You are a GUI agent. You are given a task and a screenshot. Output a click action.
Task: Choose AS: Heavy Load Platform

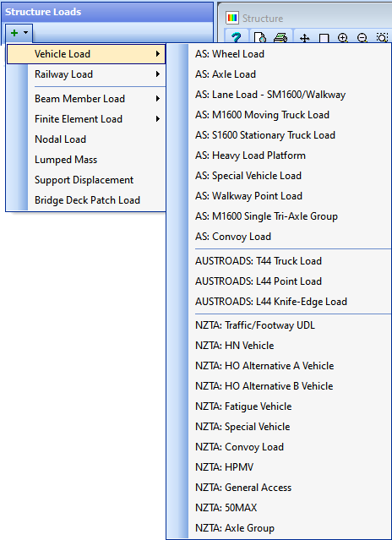click(x=279, y=155)
